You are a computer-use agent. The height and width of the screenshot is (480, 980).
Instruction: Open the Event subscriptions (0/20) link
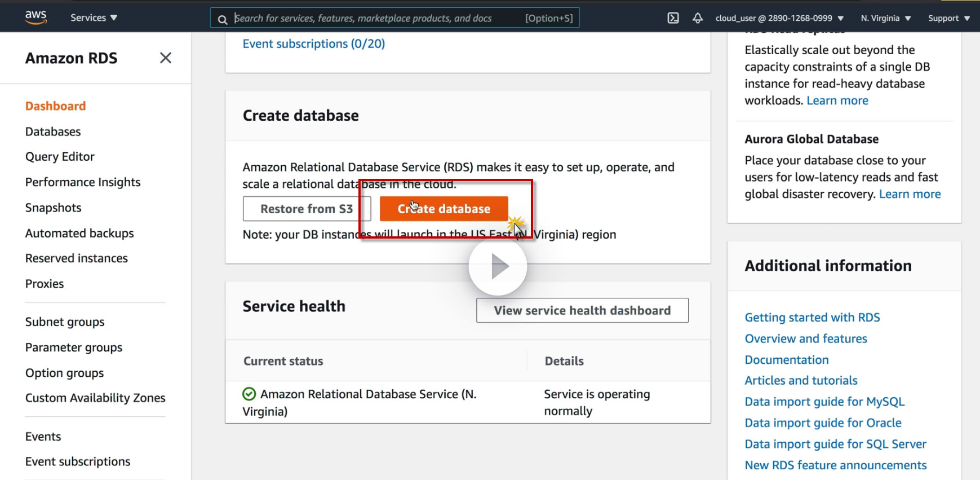(x=314, y=44)
